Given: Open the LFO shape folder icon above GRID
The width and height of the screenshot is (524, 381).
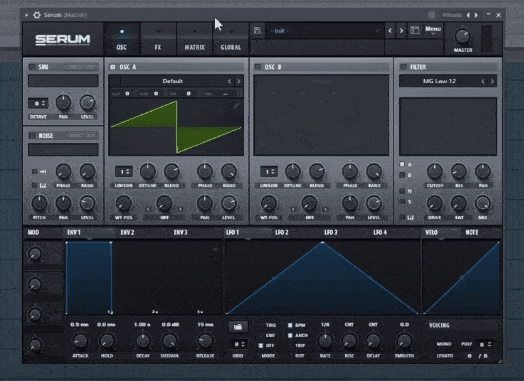Looking at the screenshot, I should click(238, 327).
